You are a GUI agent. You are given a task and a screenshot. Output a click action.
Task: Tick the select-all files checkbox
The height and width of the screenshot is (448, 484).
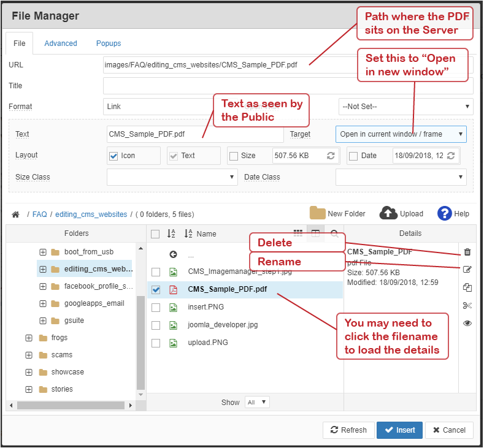tap(155, 234)
